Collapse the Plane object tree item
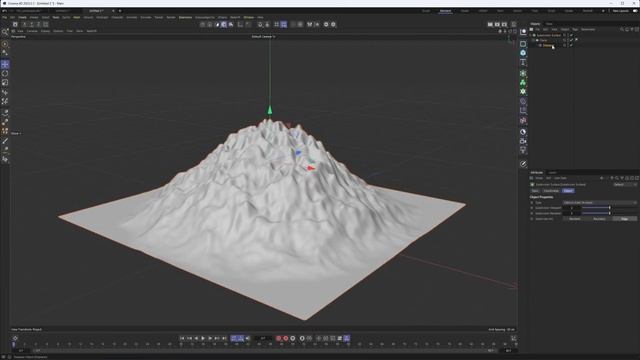 533,40
